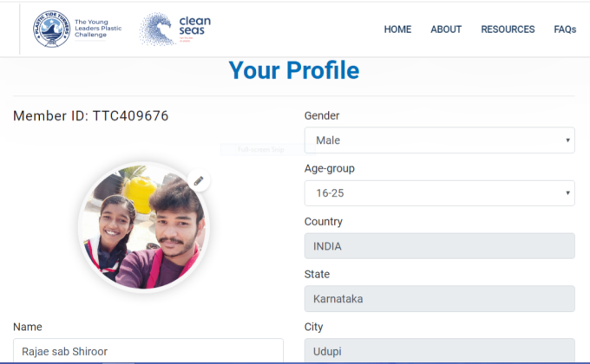
Task: Click the Clean Seas wave logo
Action: pyautogui.click(x=157, y=29)
